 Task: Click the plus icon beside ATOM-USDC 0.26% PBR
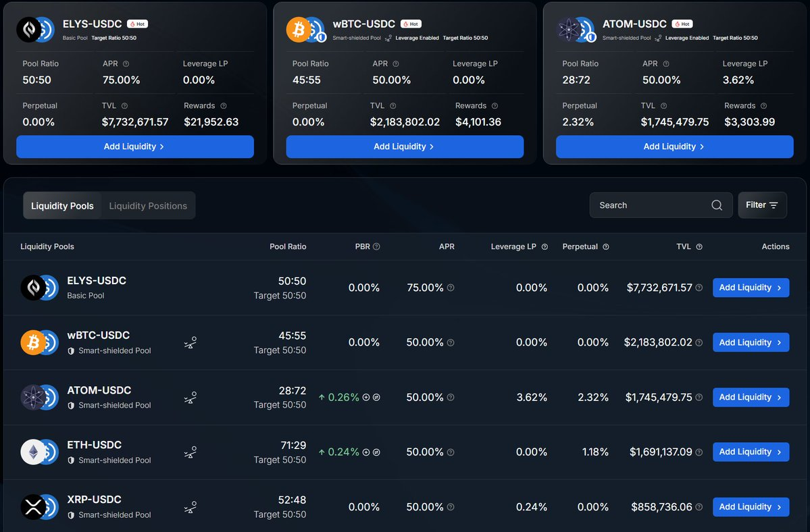366,398
